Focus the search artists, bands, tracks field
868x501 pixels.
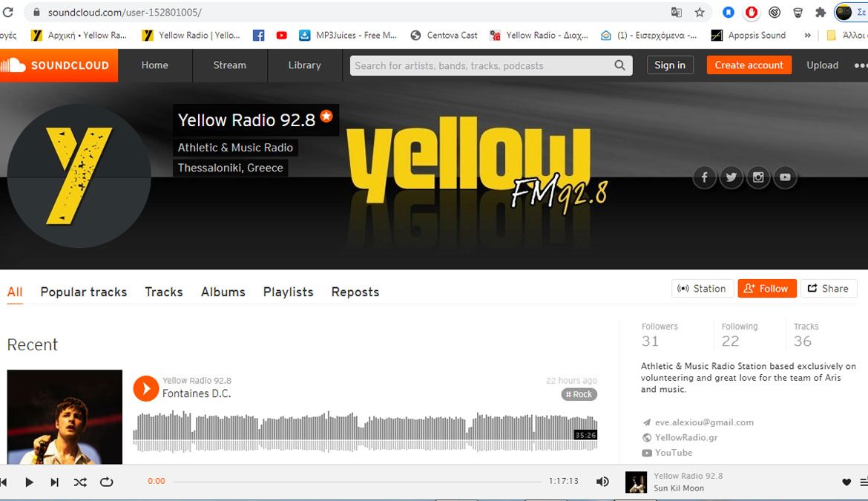pyautogui.click(x=482, y=65)
